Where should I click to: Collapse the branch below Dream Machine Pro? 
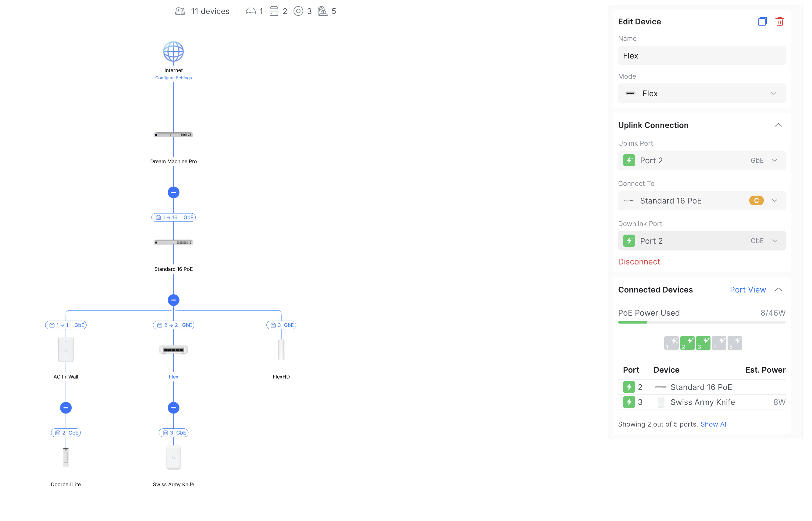point(173,193)
